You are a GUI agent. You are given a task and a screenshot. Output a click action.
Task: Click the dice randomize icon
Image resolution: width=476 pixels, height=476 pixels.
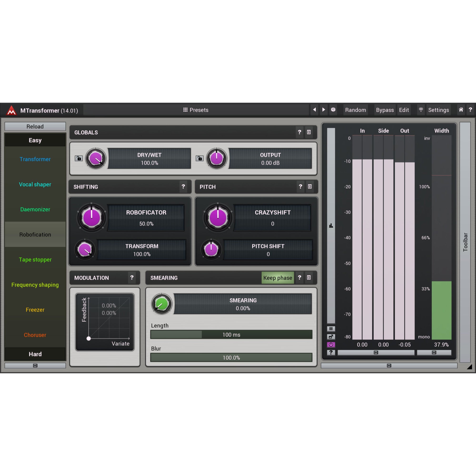point(333,110)
